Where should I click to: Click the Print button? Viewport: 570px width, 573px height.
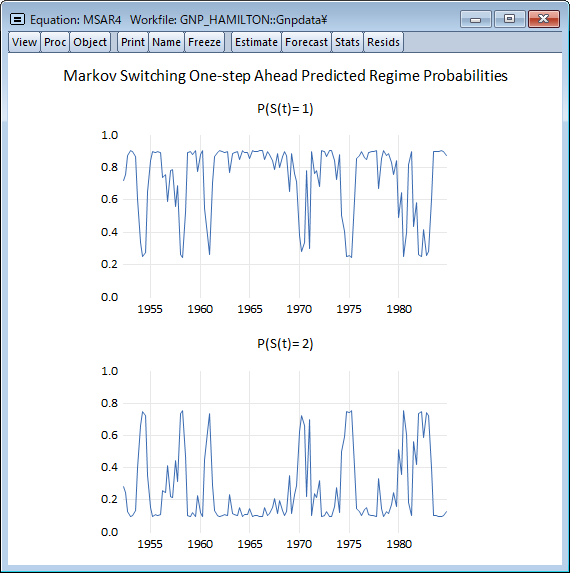(133, 42)
